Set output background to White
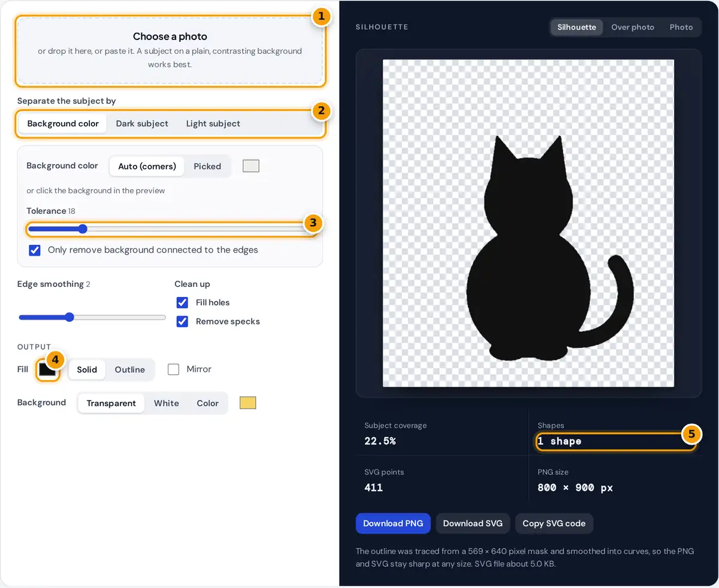The image size is (719, 588). point(167,403)
